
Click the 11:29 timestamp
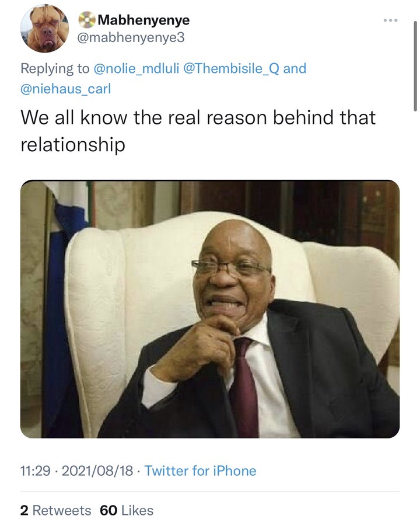pyautogui.click(x=35, y=471)
